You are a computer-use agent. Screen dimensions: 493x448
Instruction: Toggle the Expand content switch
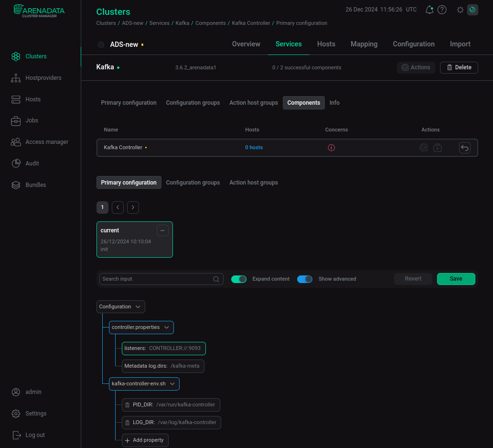239,279
